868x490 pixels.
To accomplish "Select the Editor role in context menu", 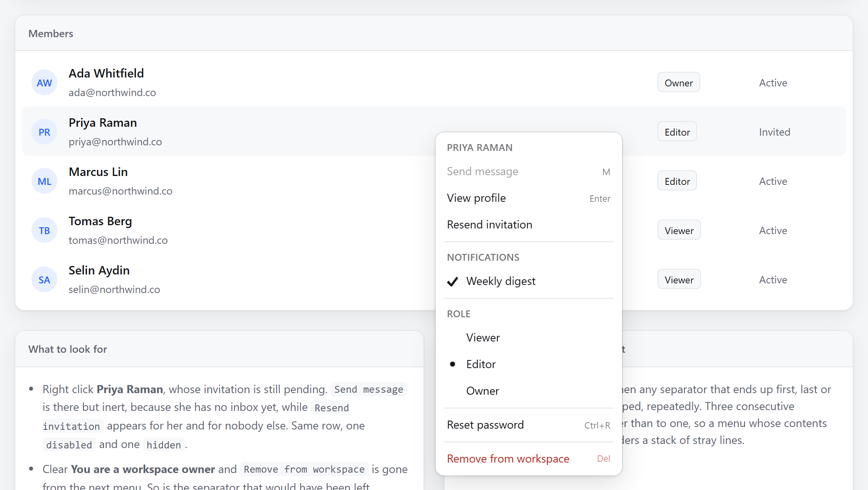I will pyautogui.click(x=528, y=364).
